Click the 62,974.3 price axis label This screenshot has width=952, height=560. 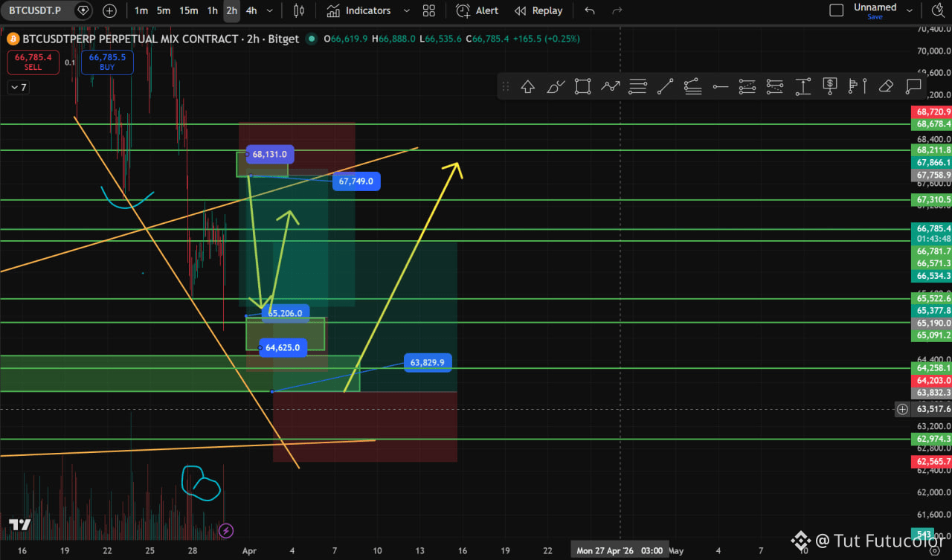tap(931, 440)
